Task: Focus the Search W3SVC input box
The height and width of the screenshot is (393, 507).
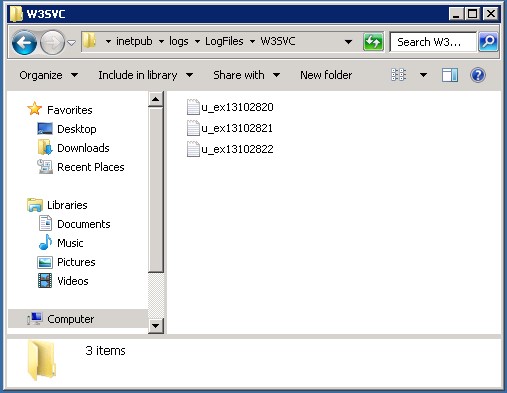Action: [x=433, y=42]
